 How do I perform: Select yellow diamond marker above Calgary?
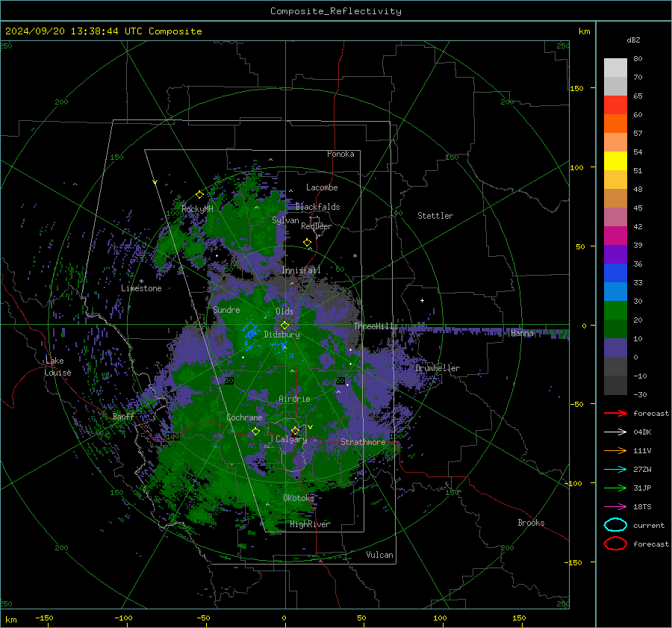[295, 430]
